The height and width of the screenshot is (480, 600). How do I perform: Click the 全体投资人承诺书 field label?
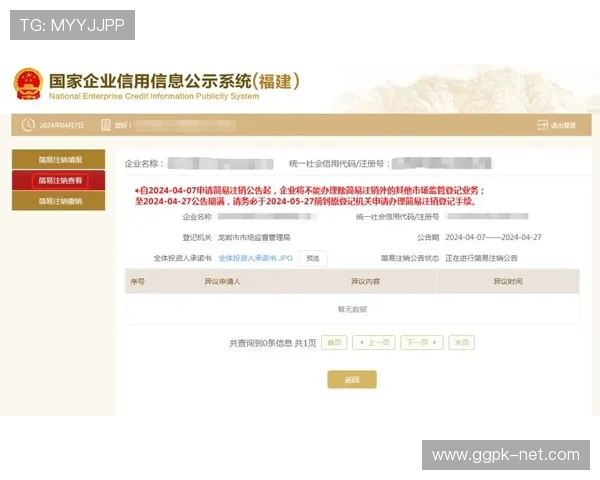183,258
